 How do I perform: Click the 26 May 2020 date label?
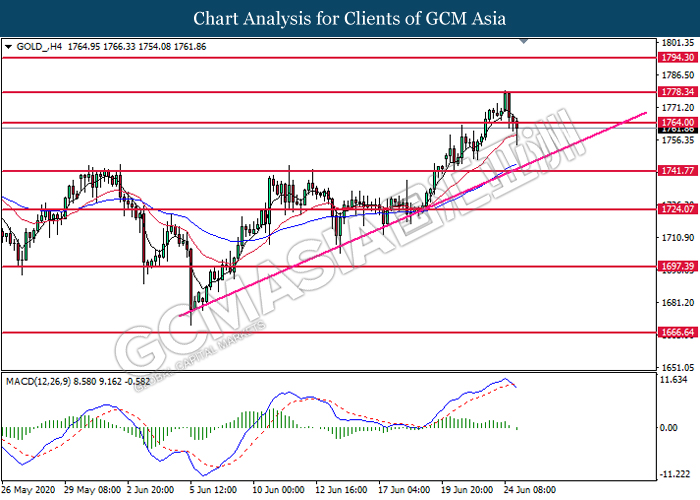coord(29,490)
